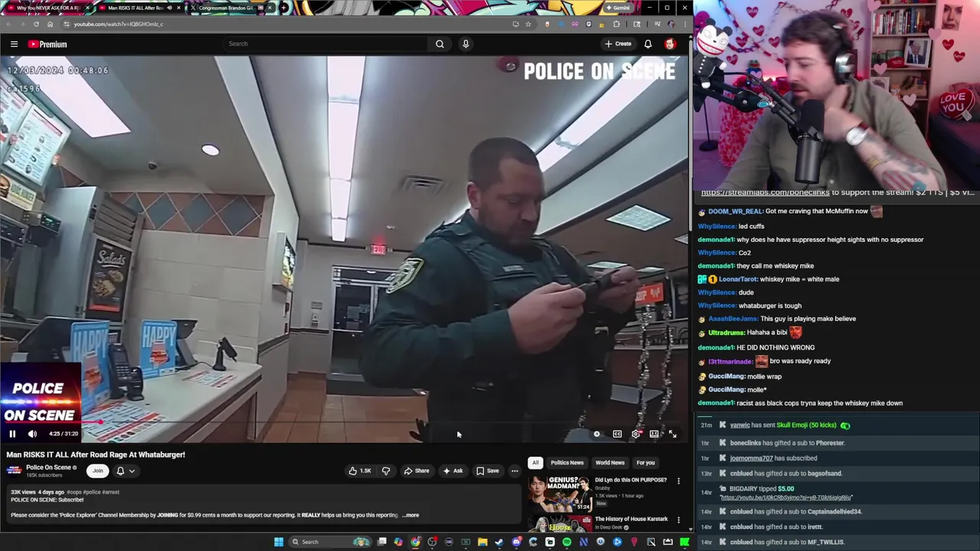Join the Police On Scene channel
Screen dimensions: 980x551
97,471
